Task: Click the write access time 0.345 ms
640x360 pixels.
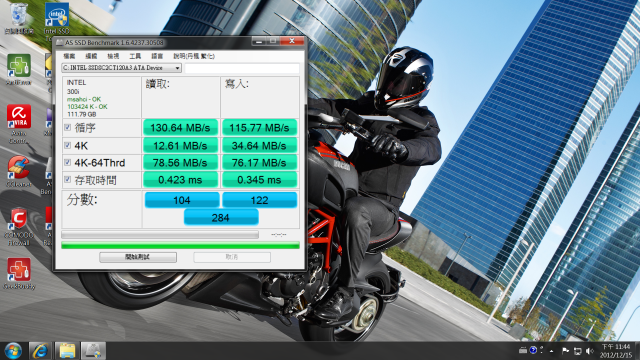Action: [x=259, y=180]
